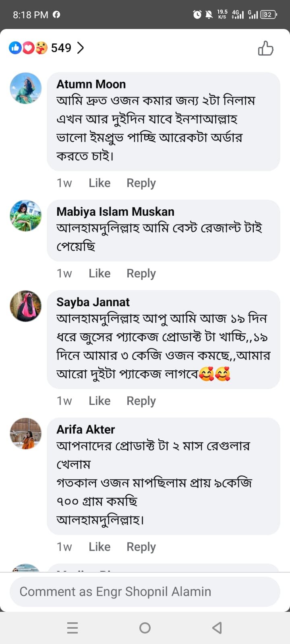The height and width of the screenshot is (644, 290).
Task: Reply to Sayba Jannat's comment
Action: tap(141, 401)
